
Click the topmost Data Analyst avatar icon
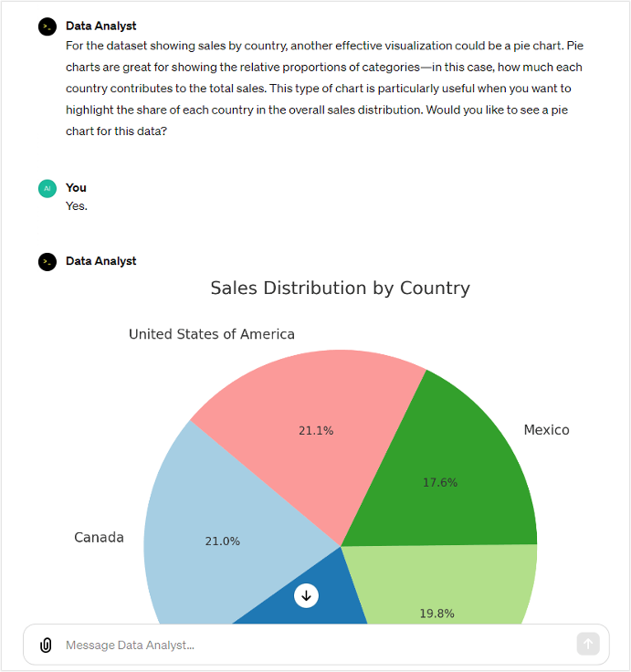(x=47, y=26)
